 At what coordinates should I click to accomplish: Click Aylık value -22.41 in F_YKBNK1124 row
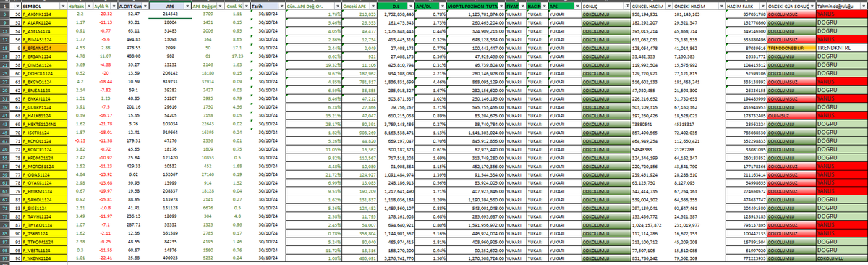point(106,258)
